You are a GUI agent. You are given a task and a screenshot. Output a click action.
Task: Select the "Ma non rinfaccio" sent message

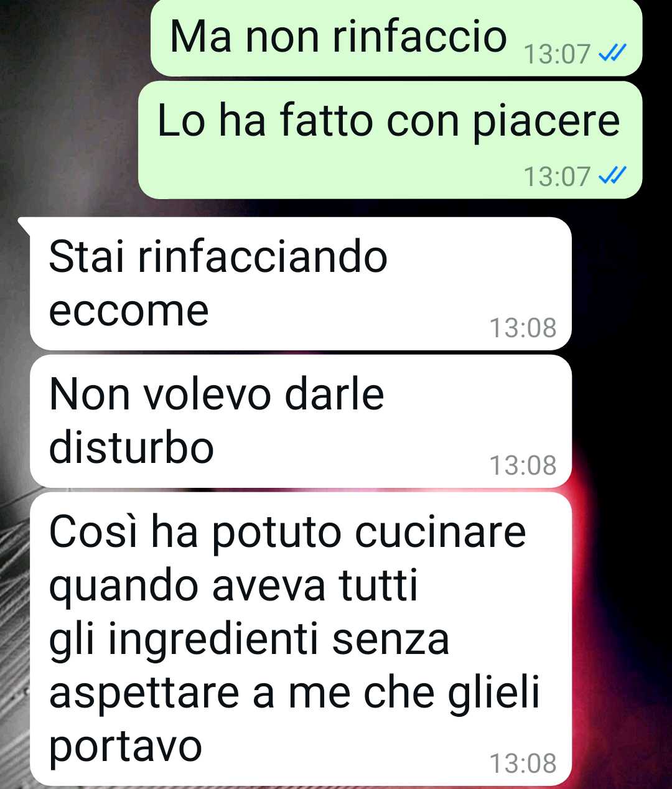[x=396, y=37]
